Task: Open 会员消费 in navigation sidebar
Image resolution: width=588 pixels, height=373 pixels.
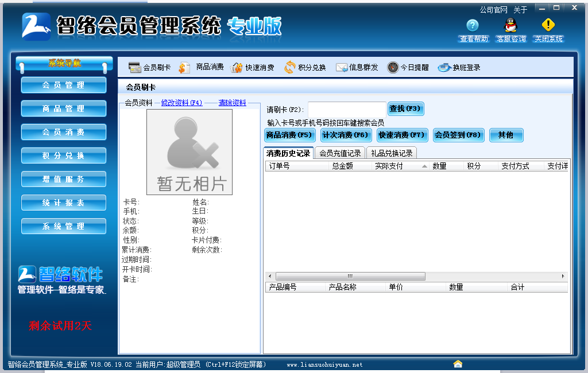Action: pyautogui.click(x=64, y=133)
